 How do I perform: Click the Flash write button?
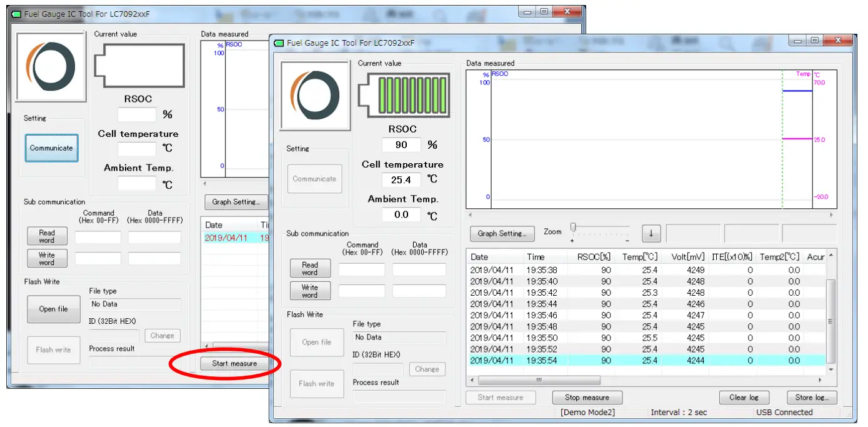click(317, 384)
